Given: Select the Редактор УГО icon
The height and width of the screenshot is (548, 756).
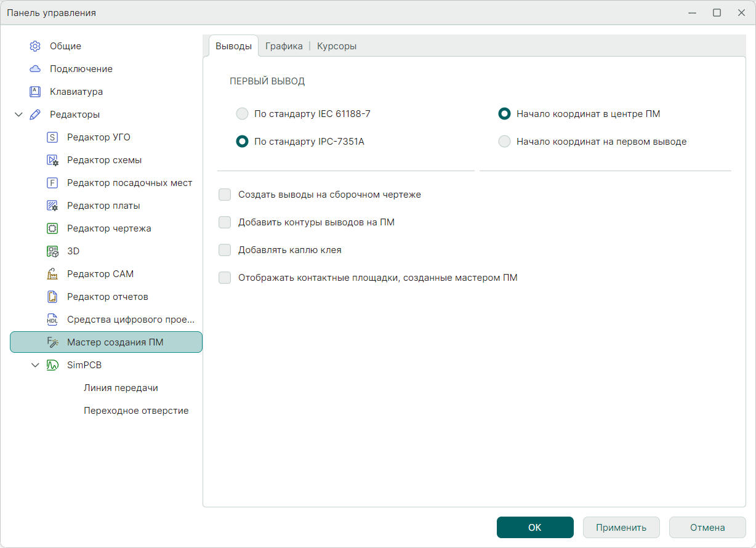Looking at the screenshot, I should point(52,137).
